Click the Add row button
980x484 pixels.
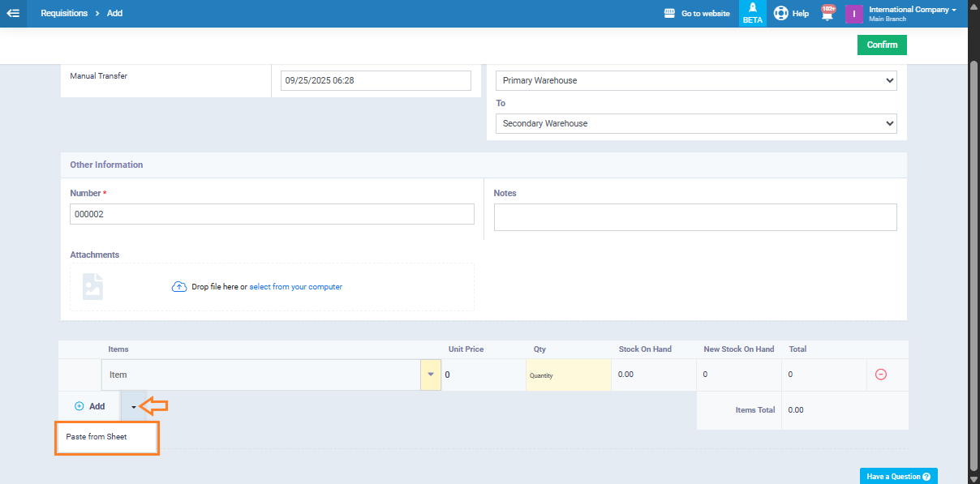[90, 407]
